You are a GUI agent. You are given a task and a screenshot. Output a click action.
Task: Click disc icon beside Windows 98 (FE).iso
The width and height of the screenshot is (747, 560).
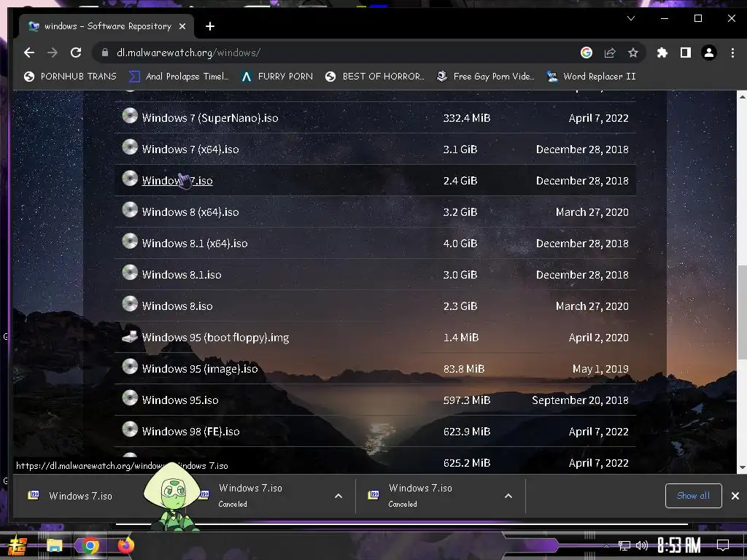click(x=130, y=429)
